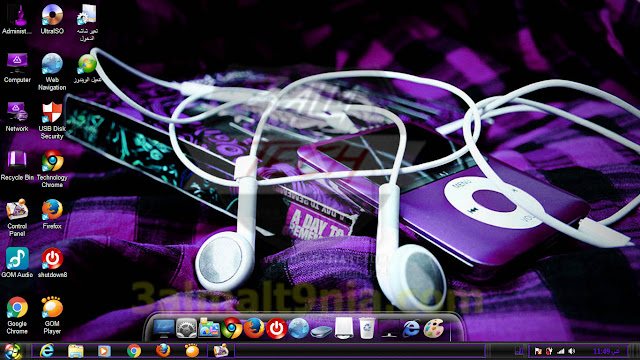Launch Firefox from the taskbar

point(163,351)
